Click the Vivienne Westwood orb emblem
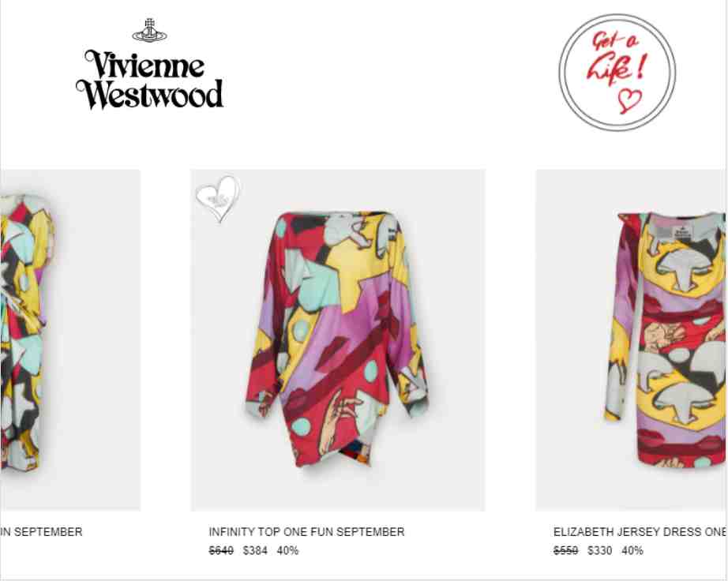 click(x=149, y=31)
